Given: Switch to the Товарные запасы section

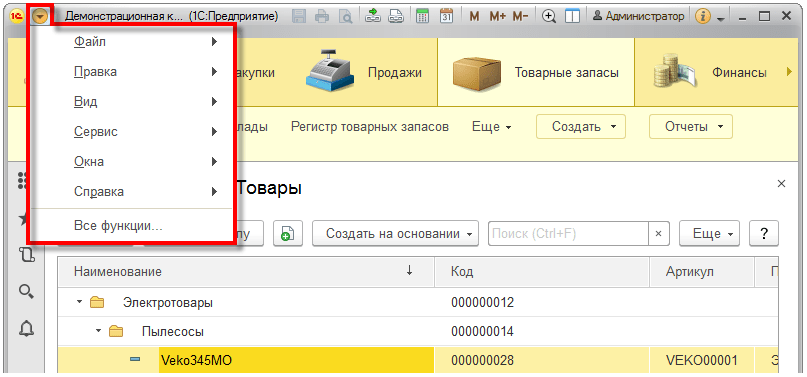Looking at the screenshot, I should pyautogui.click(x=535, y=73).
